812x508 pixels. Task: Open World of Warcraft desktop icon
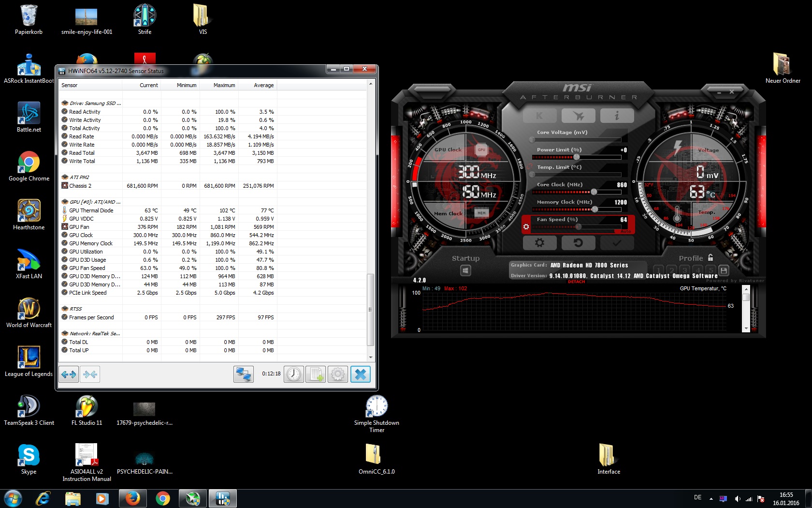[x=29, y=313]
